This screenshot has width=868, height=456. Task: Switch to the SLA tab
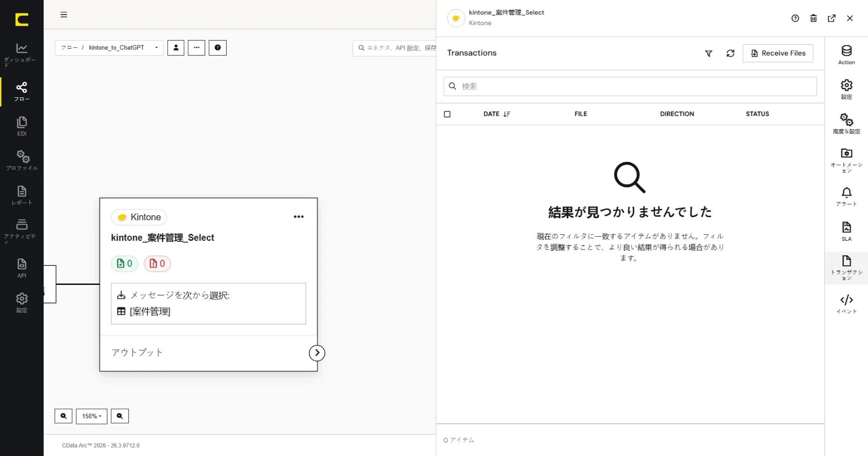tap(846, 231)
